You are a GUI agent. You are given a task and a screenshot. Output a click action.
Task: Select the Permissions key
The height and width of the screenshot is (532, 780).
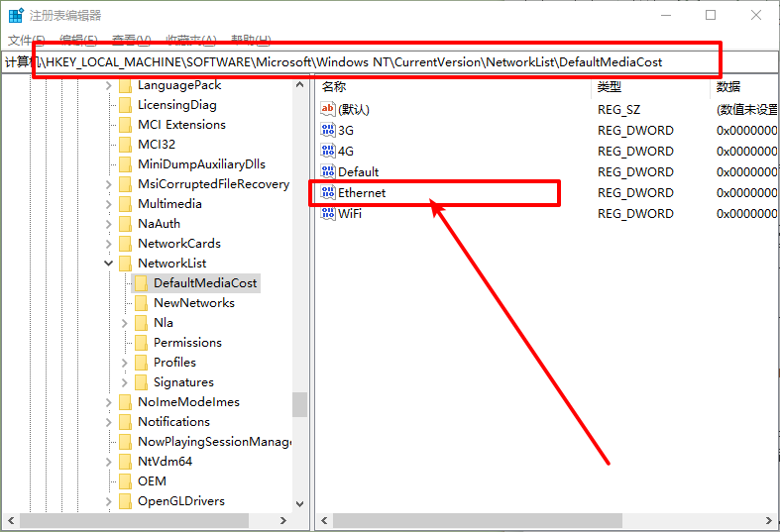pos(187,343)
